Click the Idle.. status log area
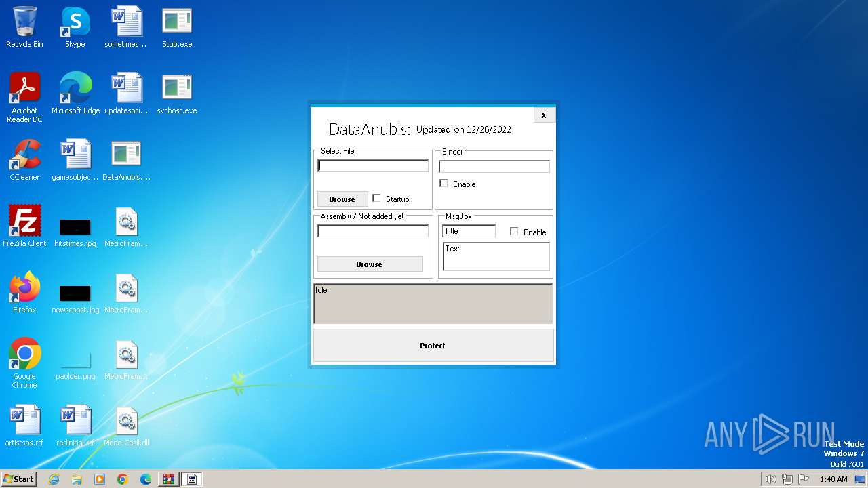Image resolution: width=868 pixels, height=488 pixels. click(x=433, y=304)
